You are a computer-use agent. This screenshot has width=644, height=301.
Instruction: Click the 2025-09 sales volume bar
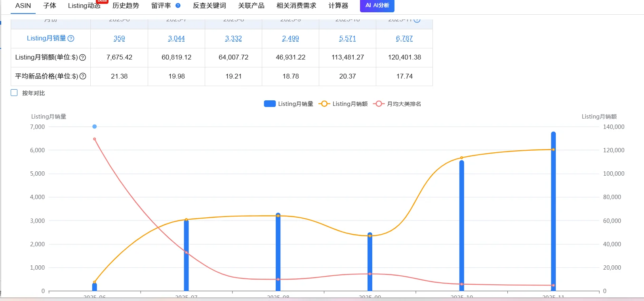370,262
